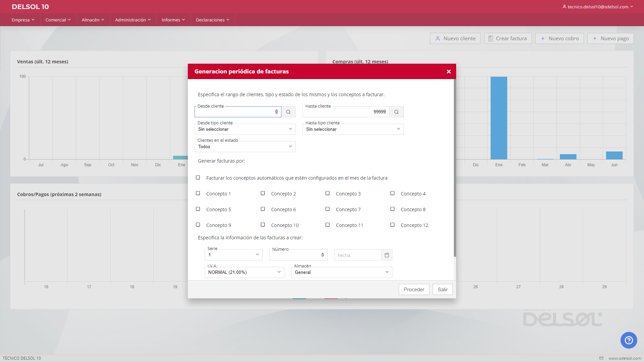Click the mail icon in the status bar

[x=601, y=358]
